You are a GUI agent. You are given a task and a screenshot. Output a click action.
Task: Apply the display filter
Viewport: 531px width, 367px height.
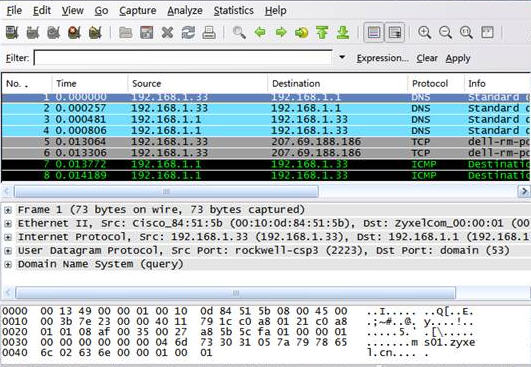pos(458,59)
